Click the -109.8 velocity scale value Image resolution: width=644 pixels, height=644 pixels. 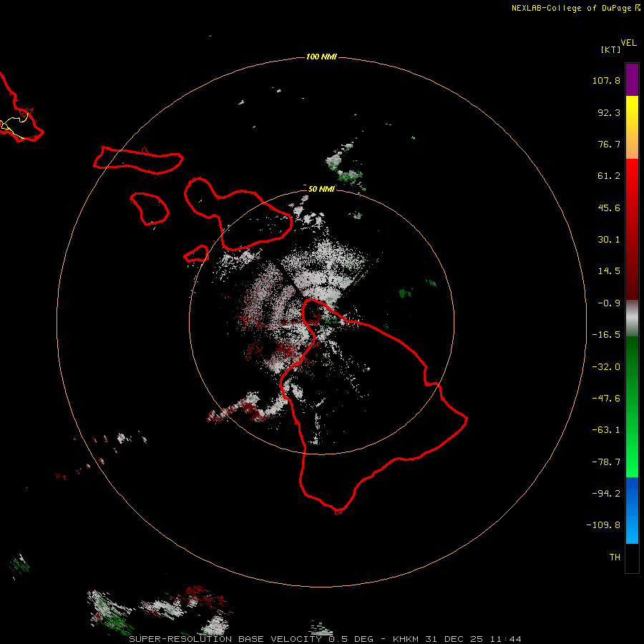coord(603,525)
